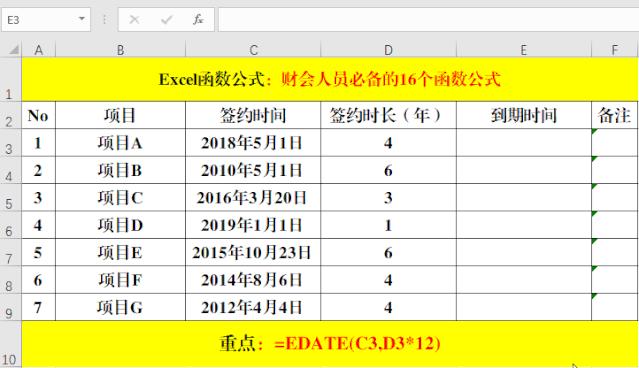Select the 项目G cell
This screenshot has height=368, width=639.
tap(120, 307)
